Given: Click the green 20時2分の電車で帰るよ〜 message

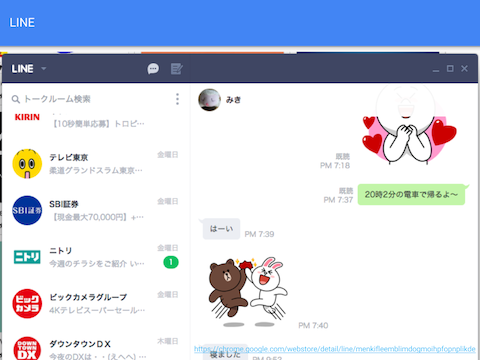Looking at the screenshot, I should (411, 194).
